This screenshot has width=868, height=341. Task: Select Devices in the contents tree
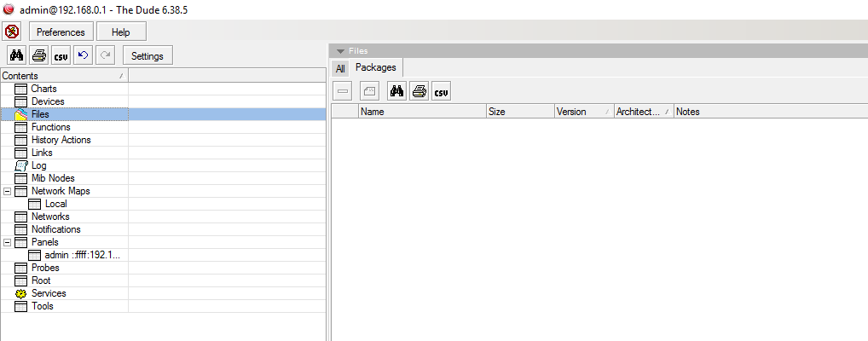click(48, 101)
